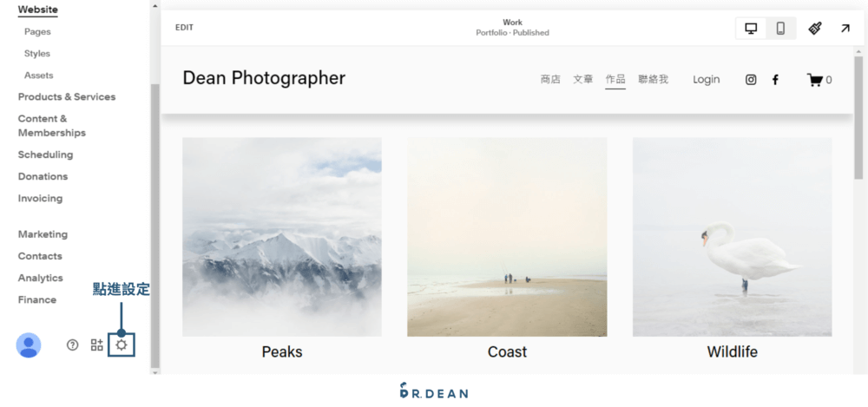Switch to mobile preview mode
Viewport: 868px width, 407px height.
coord(780,28)
